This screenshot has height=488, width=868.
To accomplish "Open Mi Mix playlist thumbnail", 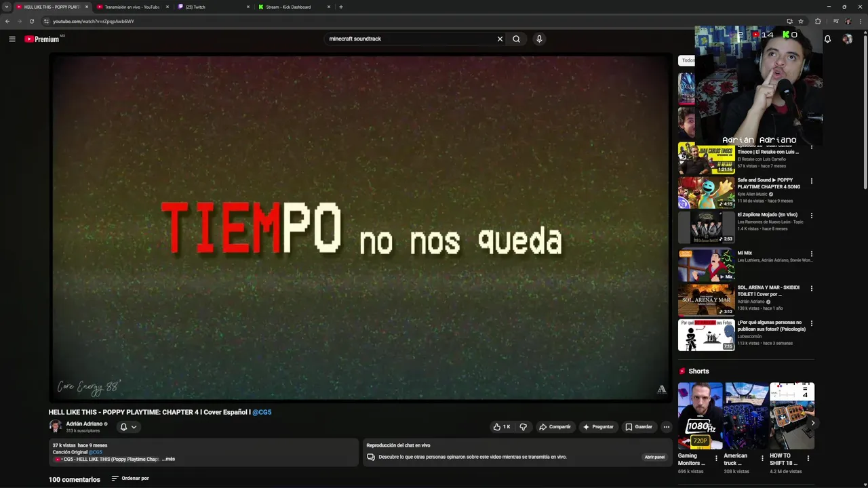I will 706,265.
